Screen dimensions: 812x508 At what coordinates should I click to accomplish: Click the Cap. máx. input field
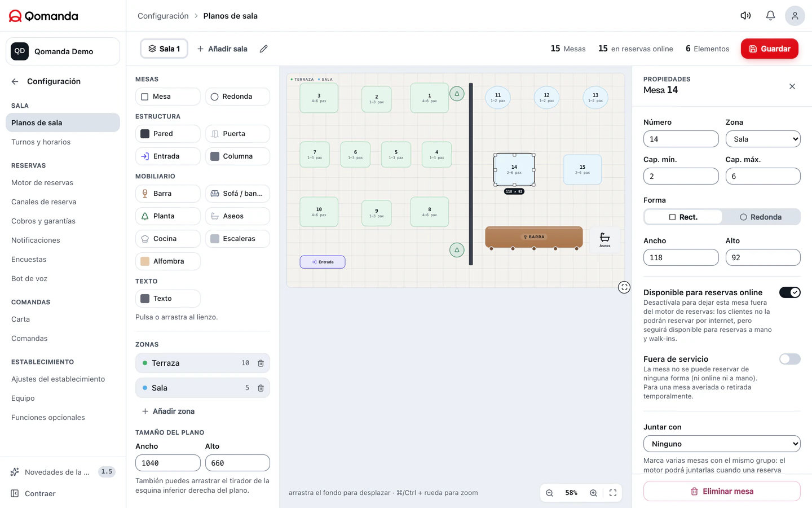click(x=763, y=176)
